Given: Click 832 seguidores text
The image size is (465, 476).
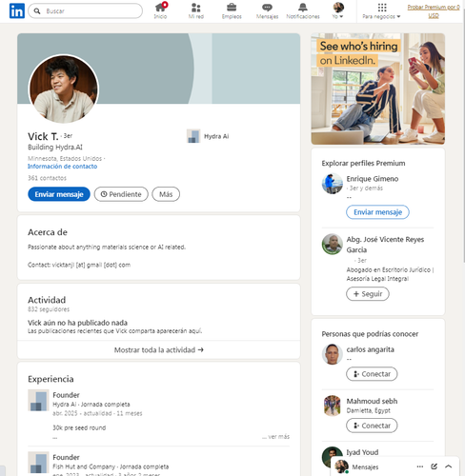Looking at the screenshot, I should click(x=49, y=309).
